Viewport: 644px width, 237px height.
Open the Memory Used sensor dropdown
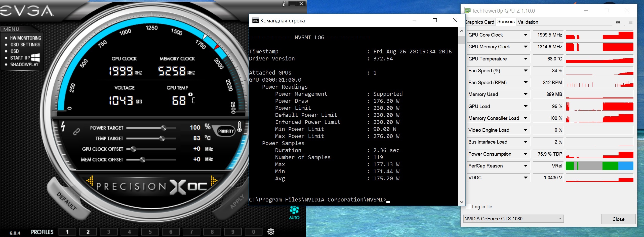(526, 94)
